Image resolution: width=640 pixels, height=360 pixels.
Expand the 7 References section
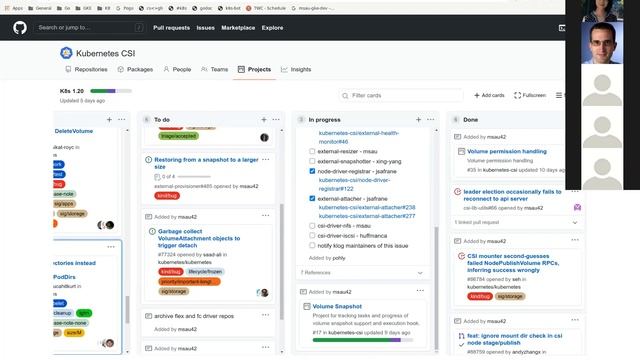[x=362, y=273]
